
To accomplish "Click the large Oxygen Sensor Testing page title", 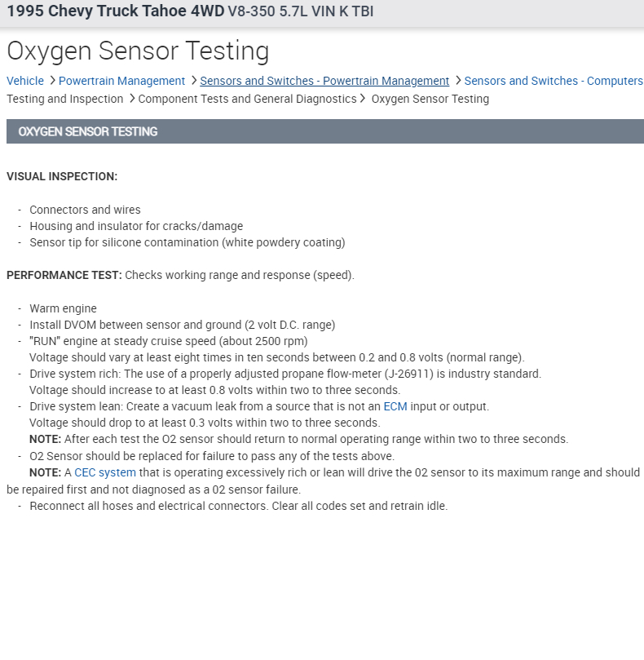I will pyautogui.click(x=138, y=51).
